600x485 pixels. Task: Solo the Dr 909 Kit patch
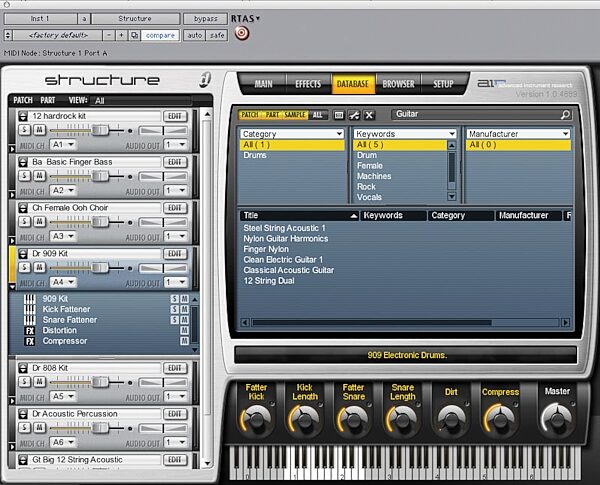[x=24, y=267]
